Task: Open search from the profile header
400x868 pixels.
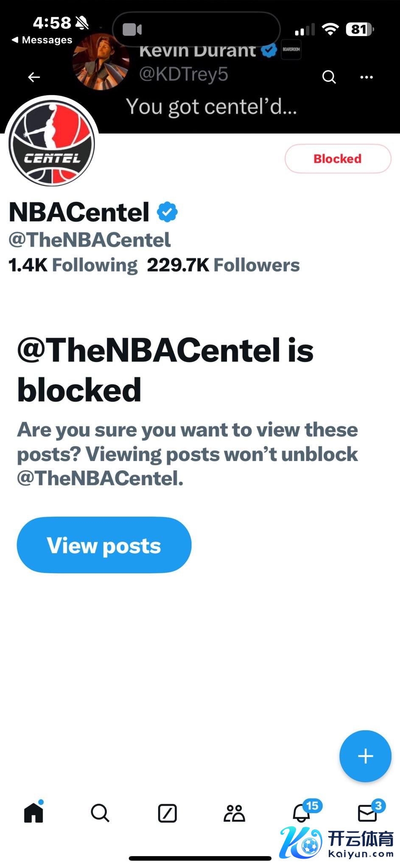Action: [329, 77]
